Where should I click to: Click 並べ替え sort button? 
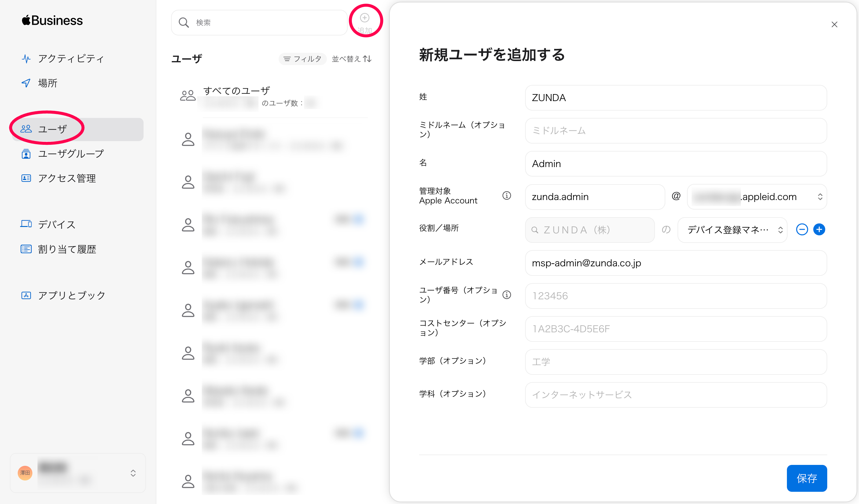click(351, 59)
